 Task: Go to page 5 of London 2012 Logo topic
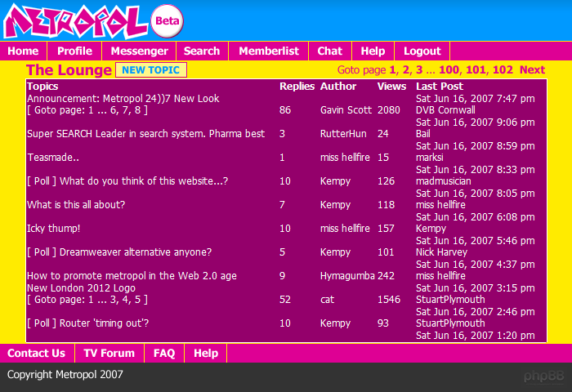point(137,300)
